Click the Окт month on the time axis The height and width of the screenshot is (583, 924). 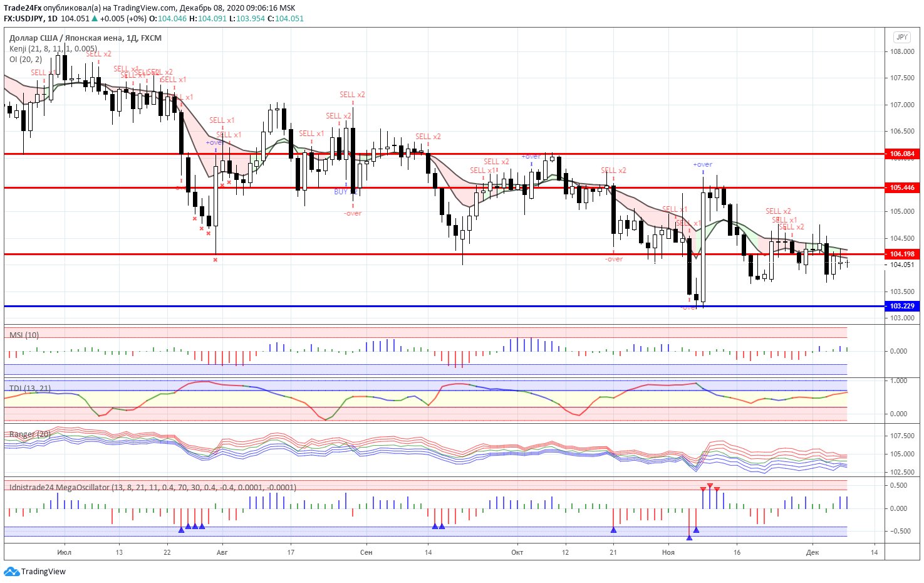coord(517,552)
